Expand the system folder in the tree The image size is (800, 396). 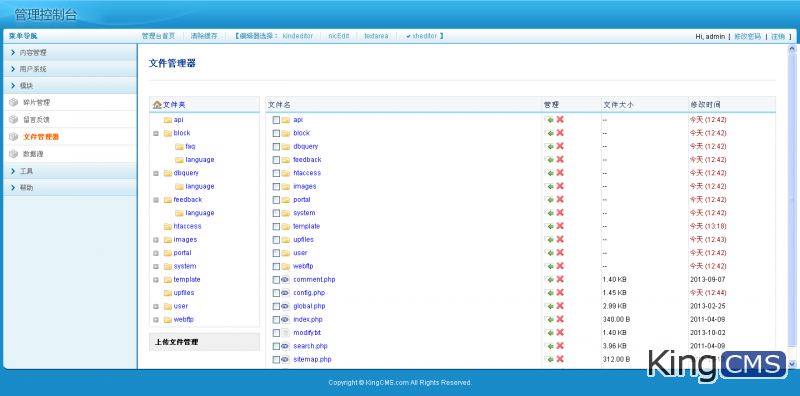[x=156, y=266]
